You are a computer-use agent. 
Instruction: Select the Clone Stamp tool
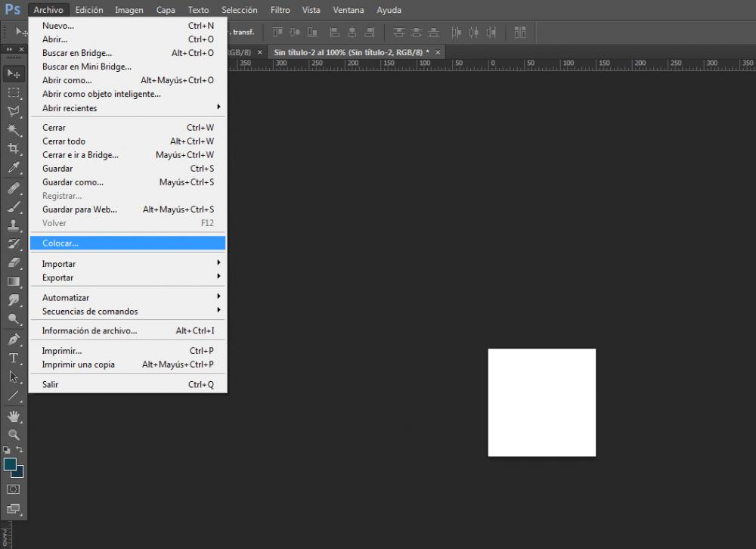pos(14,225)
